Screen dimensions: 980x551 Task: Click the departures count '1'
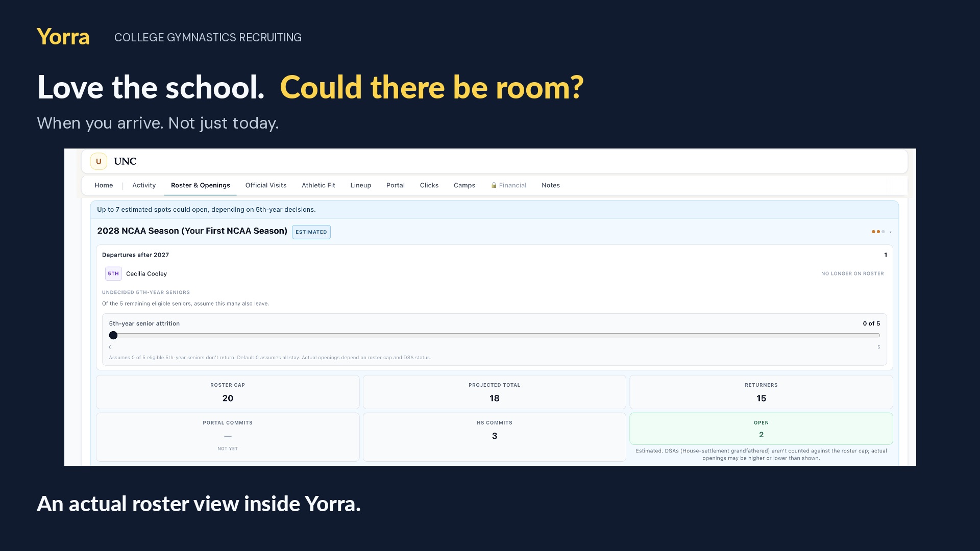(x=886, y=255)
